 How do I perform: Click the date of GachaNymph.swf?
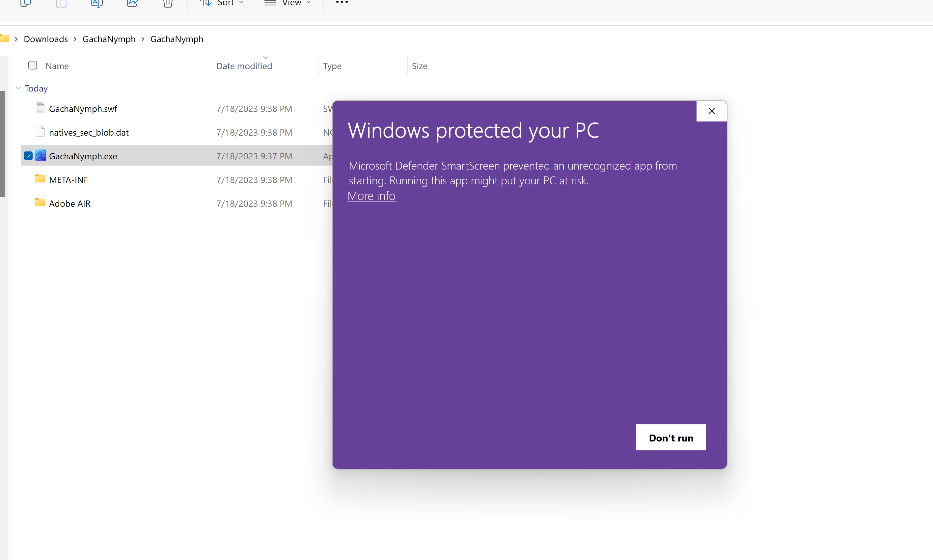[254, 109]
